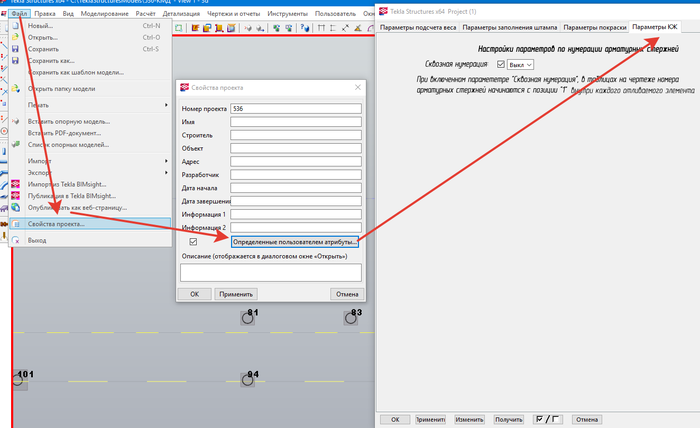Viewport: 700px width, 428px height.
Task: Click Определенные пользователем атрибуты button
Action: coord(295,242)
